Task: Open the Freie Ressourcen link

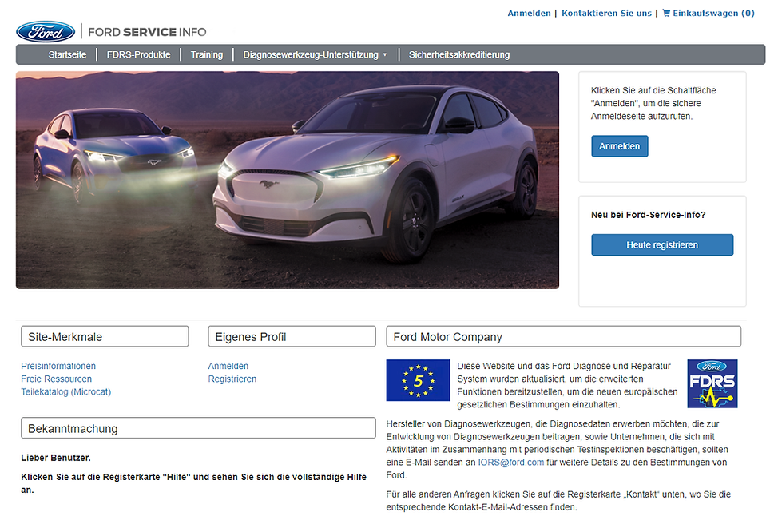Action: [57, 379]
